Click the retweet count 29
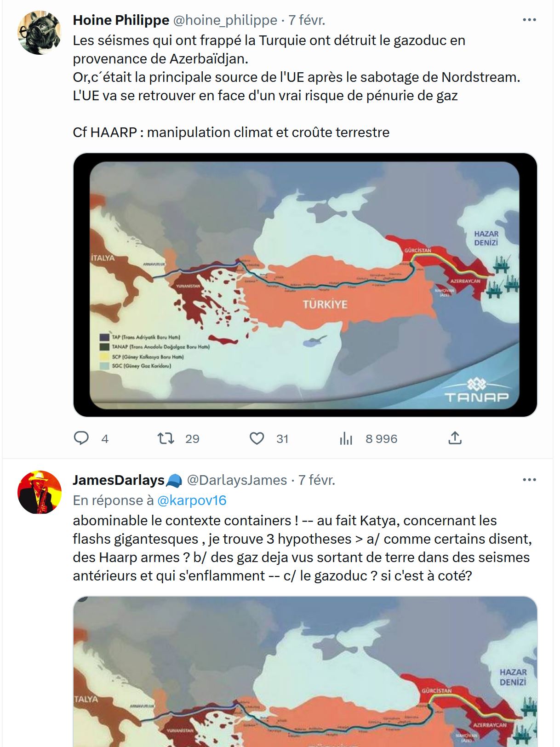This screenshot has width=560, height=747. click(192, 439)
